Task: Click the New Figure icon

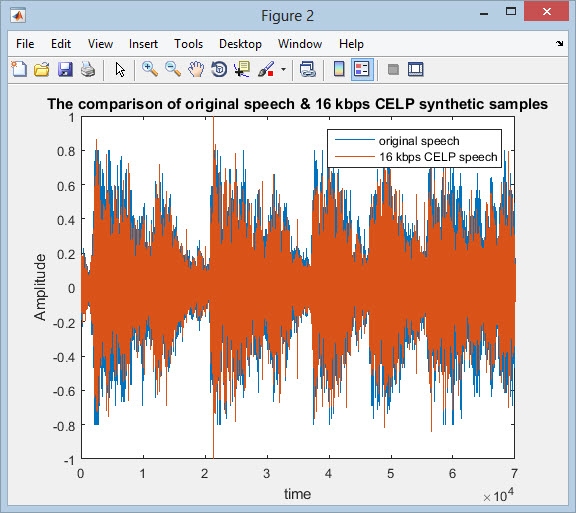Action: click(19, 69)
